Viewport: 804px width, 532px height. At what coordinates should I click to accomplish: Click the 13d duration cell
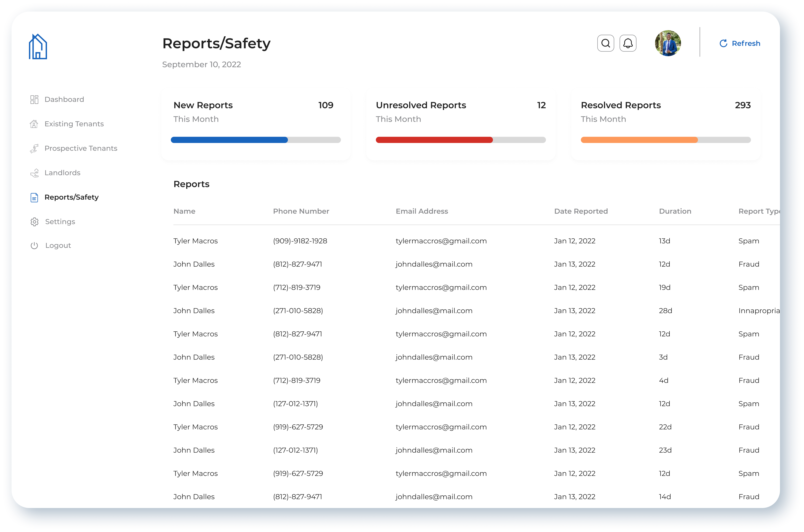point(665,241)
